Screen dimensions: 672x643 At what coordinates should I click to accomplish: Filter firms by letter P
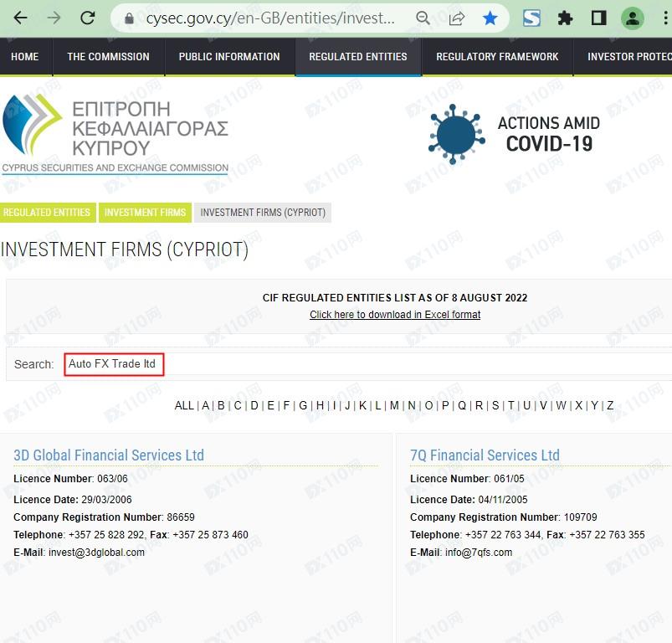pos(445,405)
